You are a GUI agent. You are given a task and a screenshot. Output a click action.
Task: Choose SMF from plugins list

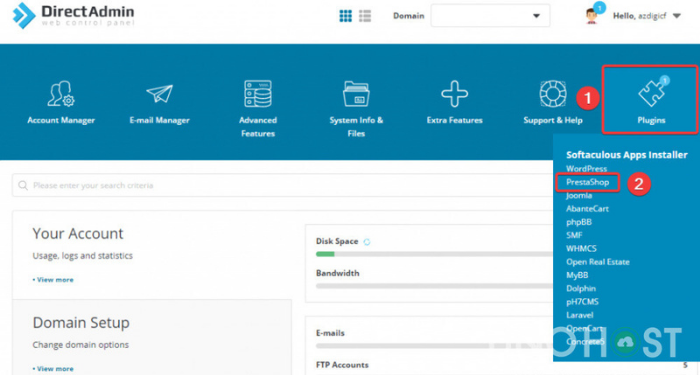coord(574,235)
